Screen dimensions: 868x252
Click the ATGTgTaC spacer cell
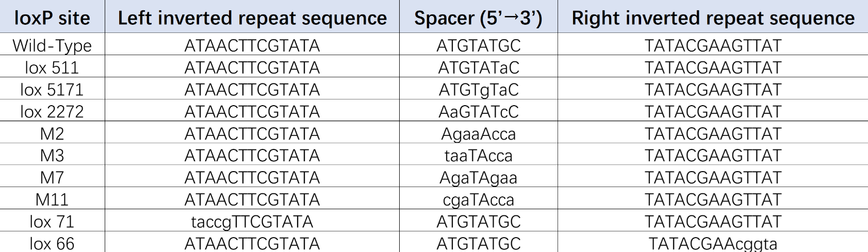tap(479, 90)
